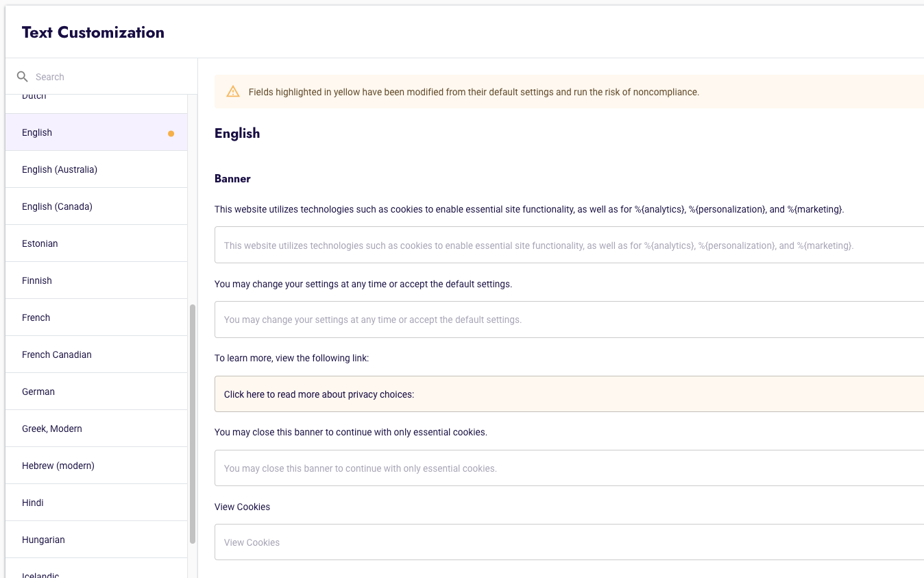This screenshot has height=578, width=924.
Task: Edit the cookie technologies banner text field
Action: (569, 245)
